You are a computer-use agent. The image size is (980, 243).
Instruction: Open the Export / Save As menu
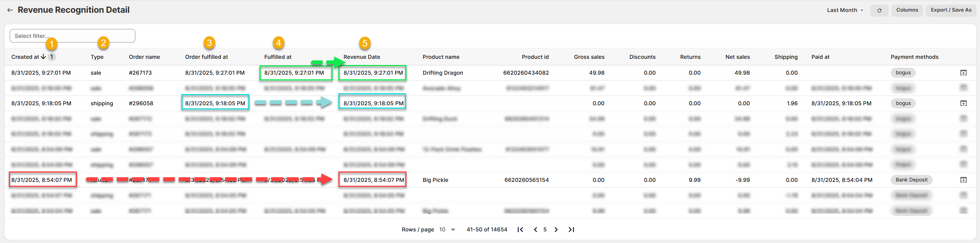(951, 10)
